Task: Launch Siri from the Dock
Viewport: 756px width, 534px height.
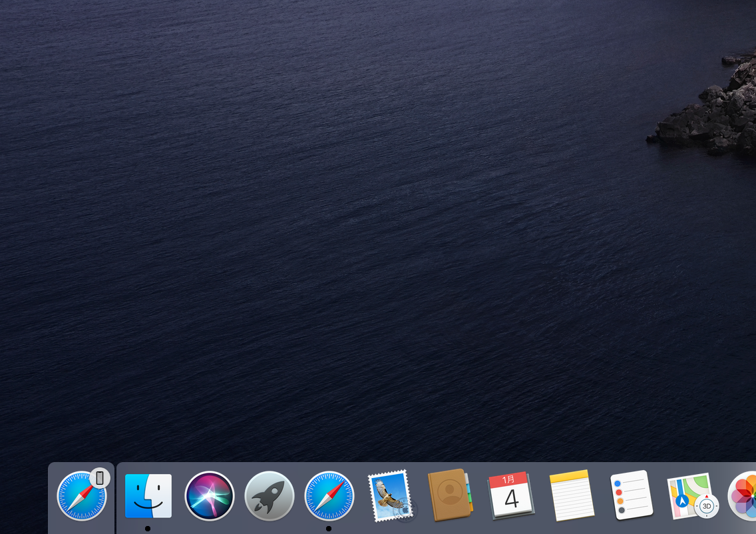Action: click(209, 496)
